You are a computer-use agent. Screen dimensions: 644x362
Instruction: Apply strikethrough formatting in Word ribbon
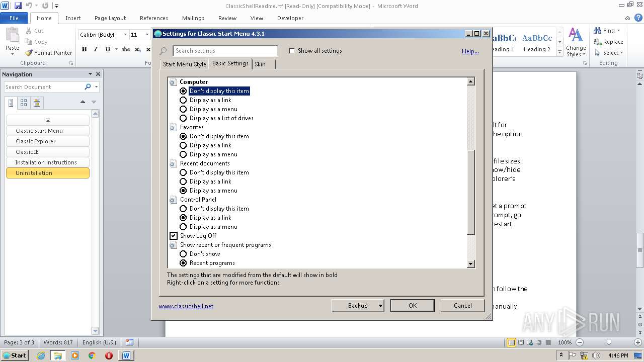[126, 49]
